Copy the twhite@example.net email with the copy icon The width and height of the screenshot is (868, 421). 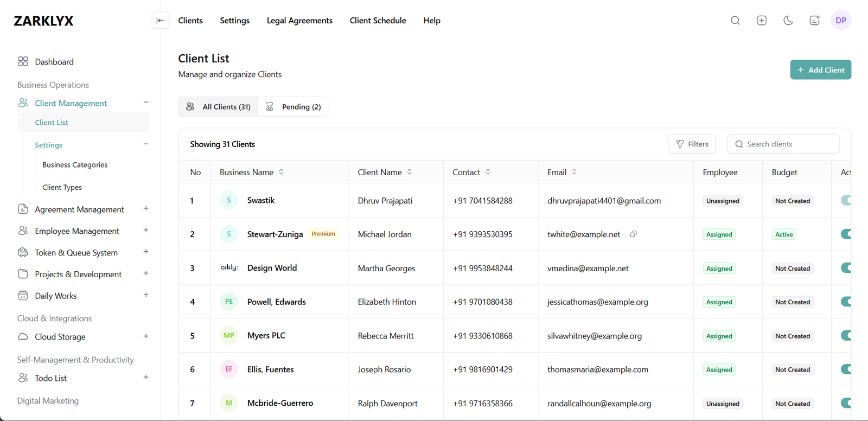pos(633,234)
